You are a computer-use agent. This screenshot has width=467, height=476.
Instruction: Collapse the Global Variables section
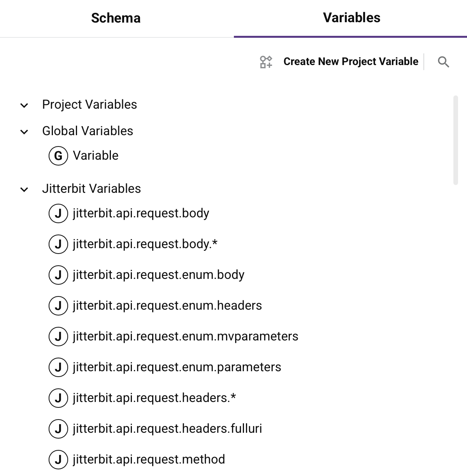[24, 131]
